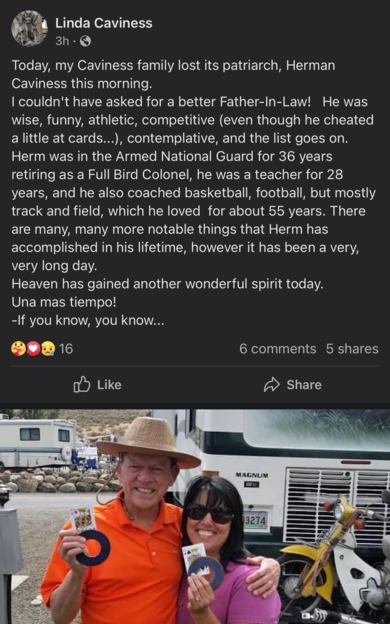
Task: Click the yellow motorbike in the photo
Action: 338,557
